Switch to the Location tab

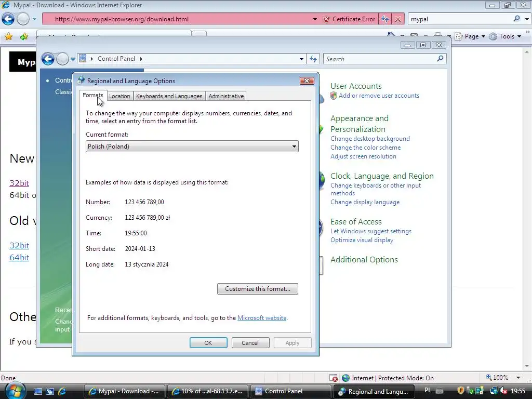[x=119, y=96]
